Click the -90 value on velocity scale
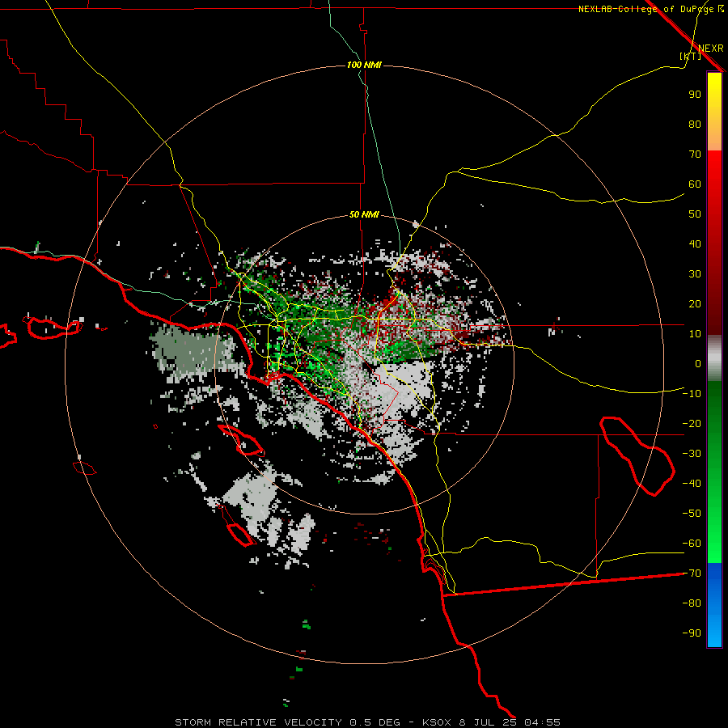Image resolution: width=728 pixels, height=728 pixels. [692, 633]
